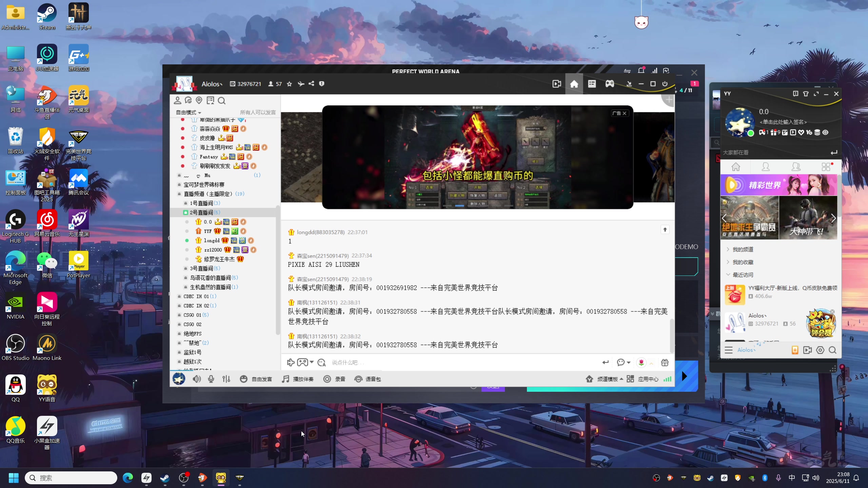Open 频道模板 channel template menu
Screen dimensions: 868x488
pos(604,379)
